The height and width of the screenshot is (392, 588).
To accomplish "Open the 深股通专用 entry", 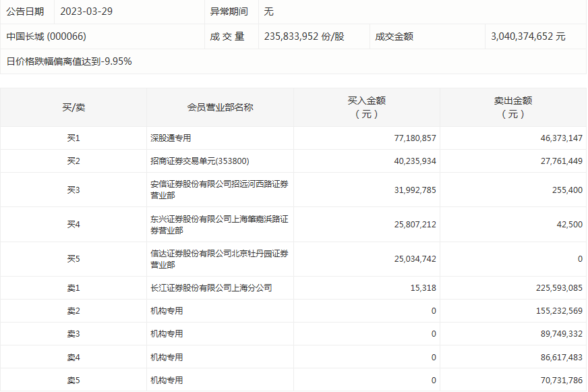I will pyautogui.click(x=171, y=138).
